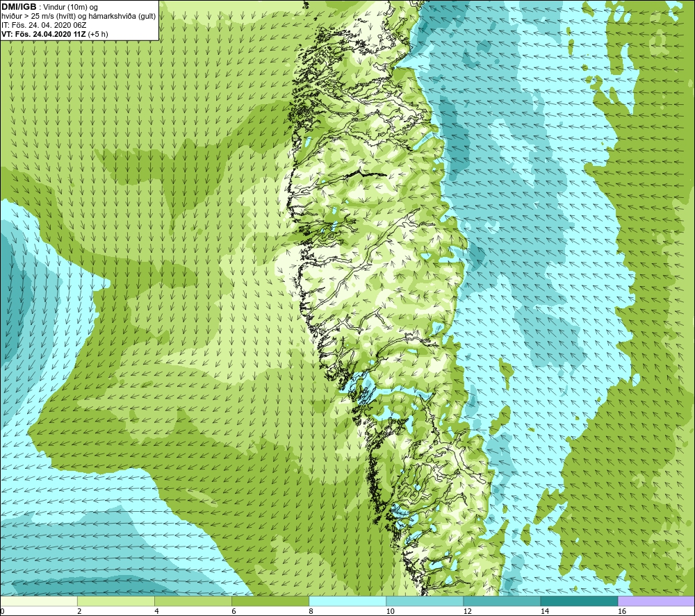Click the scale label '2'

click(79, 612)
